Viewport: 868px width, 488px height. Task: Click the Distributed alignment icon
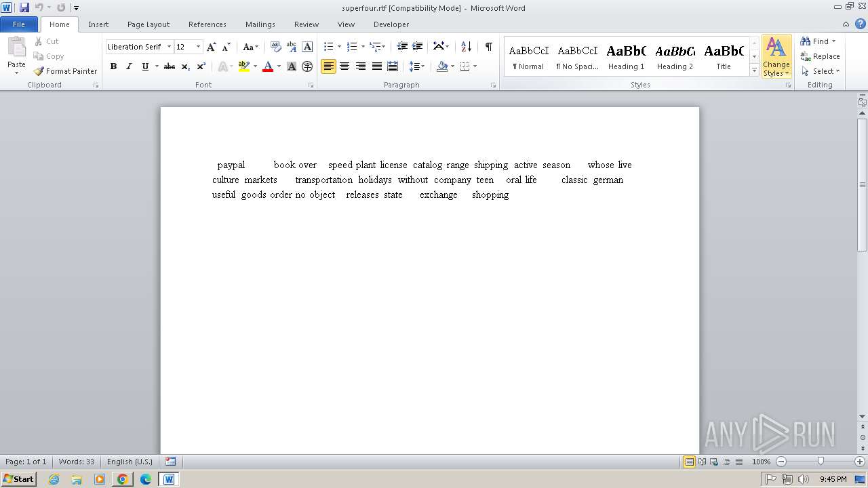tap(392, 66)
